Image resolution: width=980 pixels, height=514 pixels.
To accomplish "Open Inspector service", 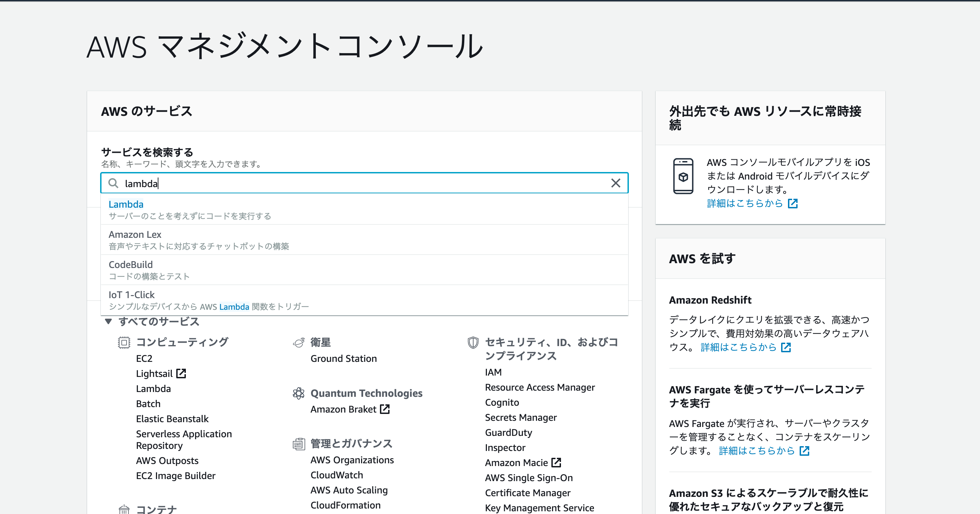I will 505,448.
